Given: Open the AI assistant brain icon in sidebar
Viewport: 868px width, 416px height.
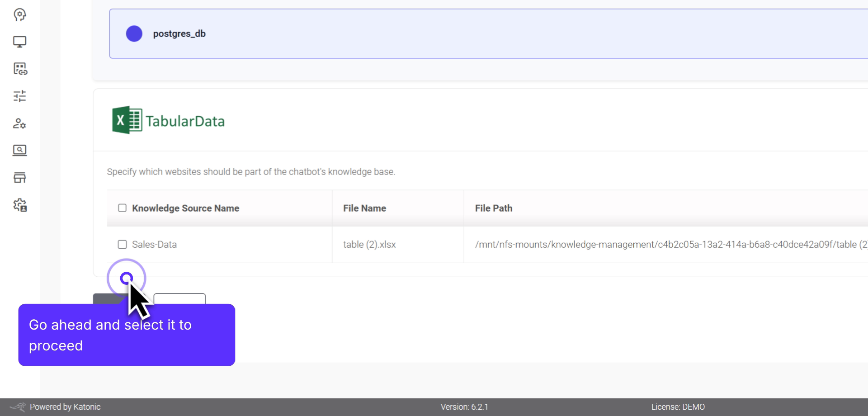Looking at the screenshot, I should [19, 15].
